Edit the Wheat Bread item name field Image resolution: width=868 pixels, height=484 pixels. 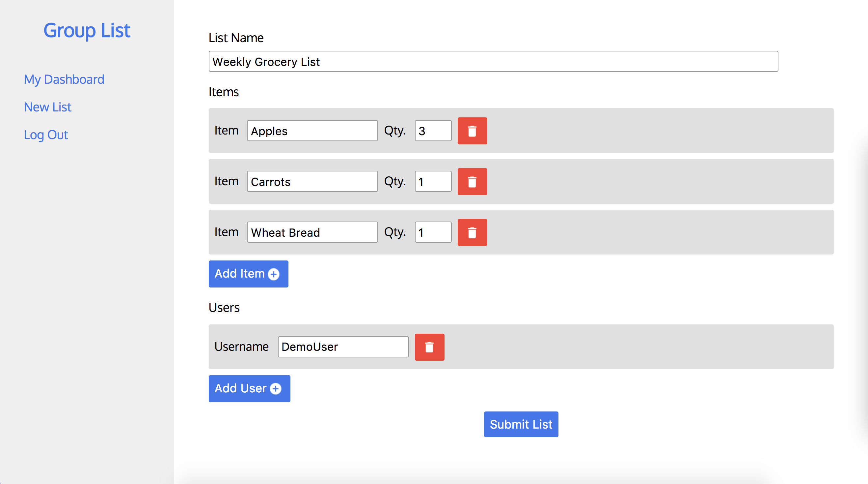tap(312, 232)
